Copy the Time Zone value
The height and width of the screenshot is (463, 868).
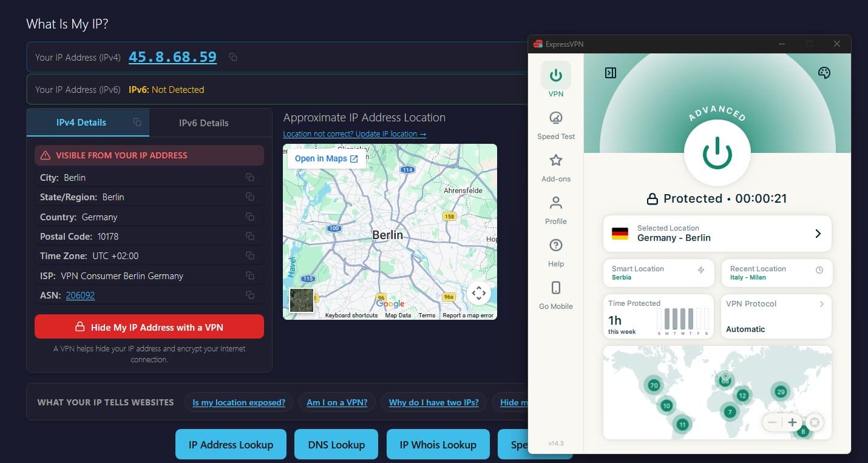point(249,255)
